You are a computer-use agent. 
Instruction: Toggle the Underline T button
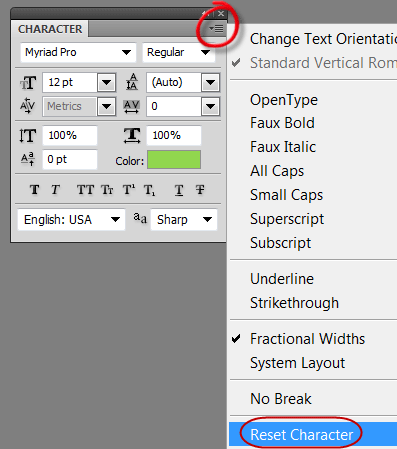point(179,190)
